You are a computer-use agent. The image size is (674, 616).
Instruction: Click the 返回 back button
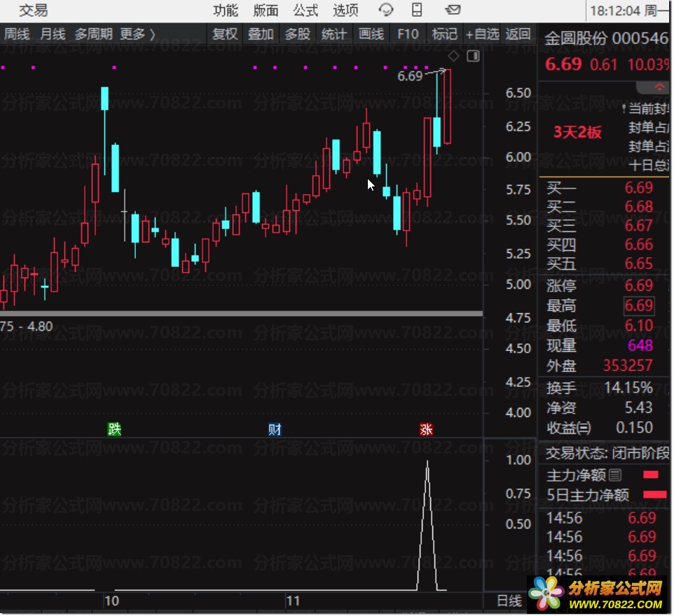click(x=518, y=34)
